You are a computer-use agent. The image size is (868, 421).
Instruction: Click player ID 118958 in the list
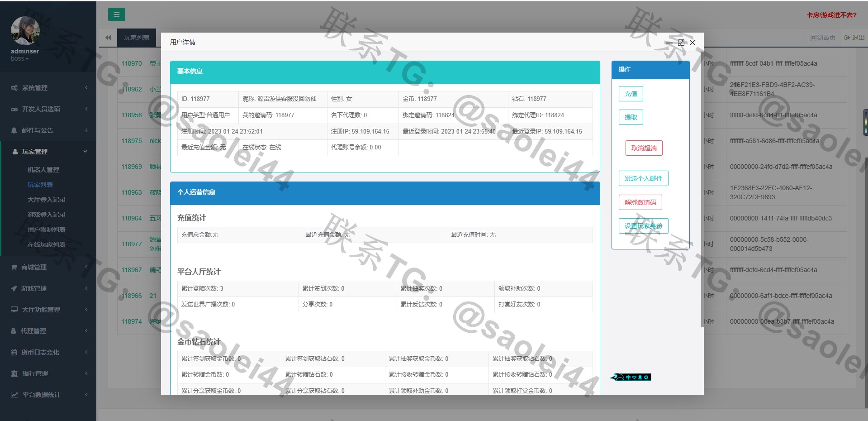(x=132, y=115)
